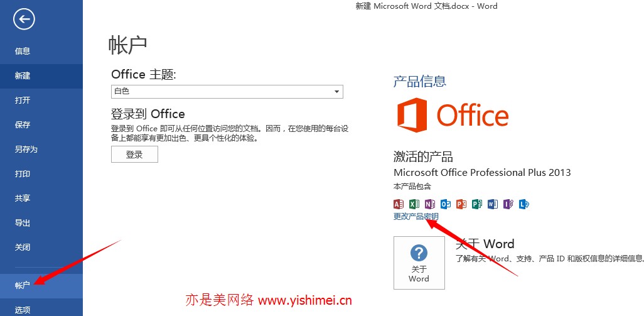Click the 产品信息 heading
The height and width of the screenshot is (316, 644).
(420, 81)
